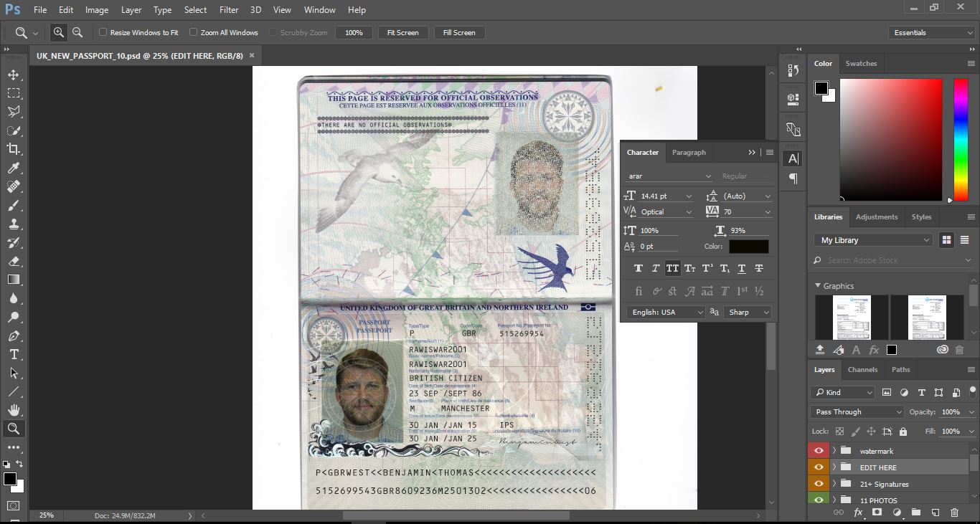Select the Clone Stamp tool

(14, 224)
